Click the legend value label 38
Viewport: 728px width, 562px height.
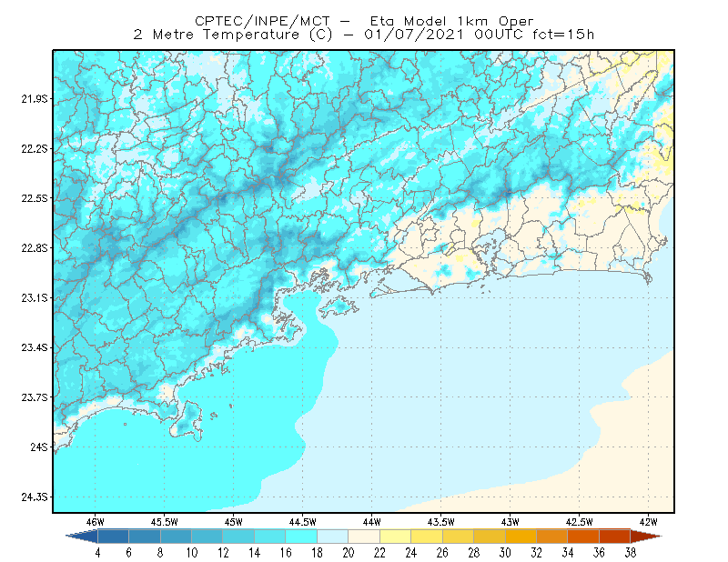point(631,553)
